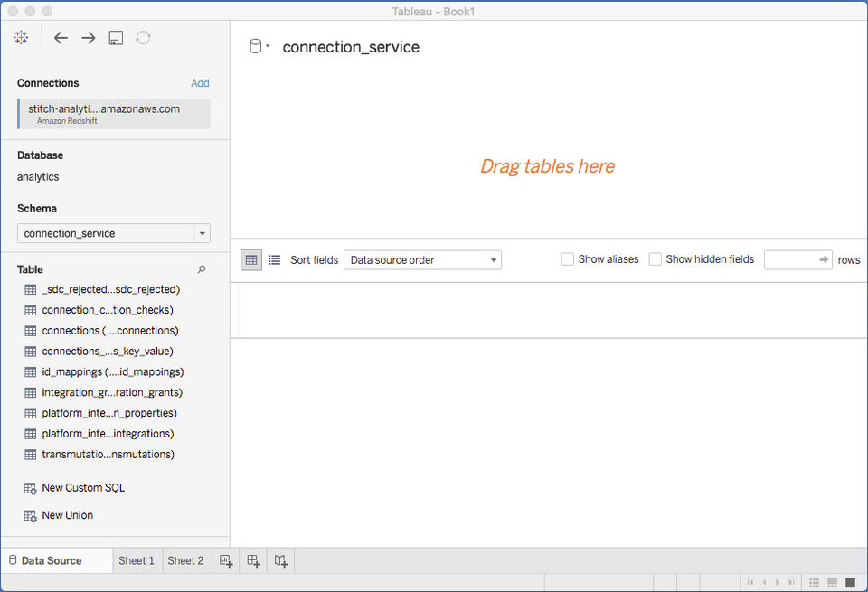Select the connections (....connections) table
The image size is (868, 592).
tap(110, 330)
